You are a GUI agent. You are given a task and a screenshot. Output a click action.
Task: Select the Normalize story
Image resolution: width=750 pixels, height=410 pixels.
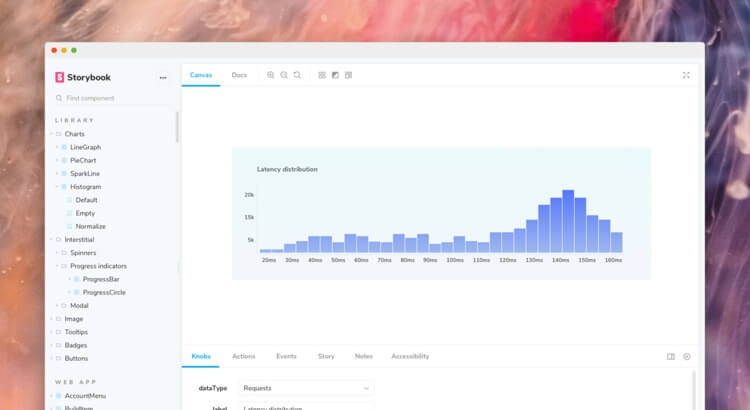click(x=90, y=226)
